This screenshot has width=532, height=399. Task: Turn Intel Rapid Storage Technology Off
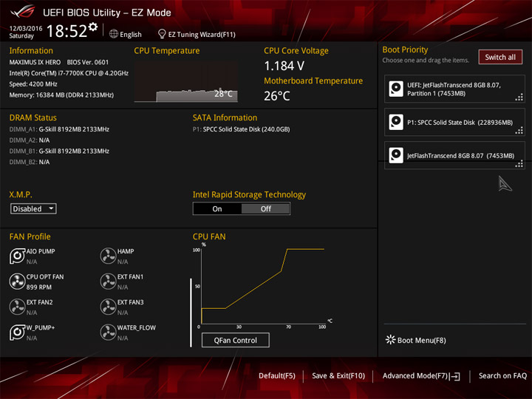pos(266,208)
